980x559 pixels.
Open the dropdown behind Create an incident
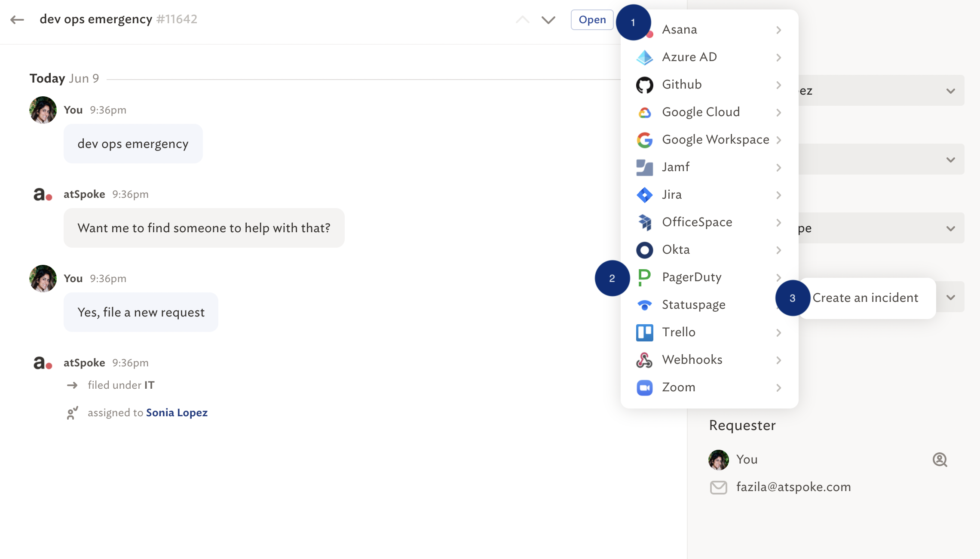click(x=951, y=297)
